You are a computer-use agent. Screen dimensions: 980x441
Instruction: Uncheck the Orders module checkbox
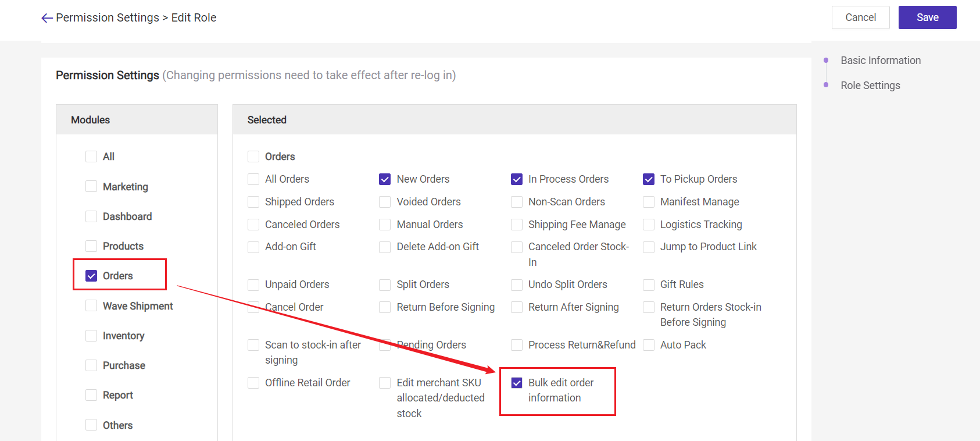click(91, 276)
